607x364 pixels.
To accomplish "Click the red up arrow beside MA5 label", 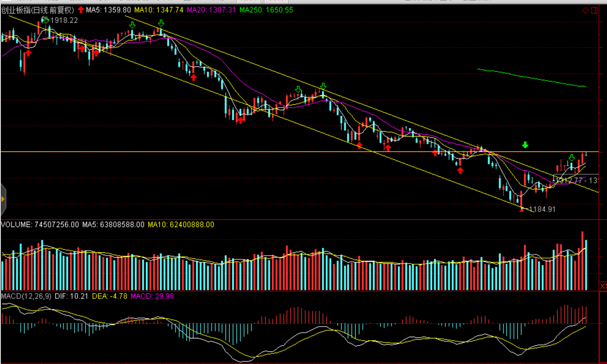I will coord(81,10).
